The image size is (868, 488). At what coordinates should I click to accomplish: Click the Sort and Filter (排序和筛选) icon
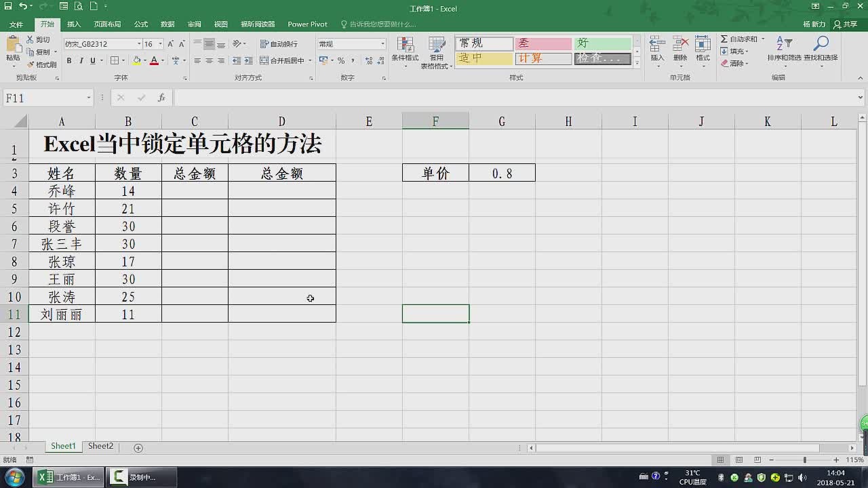(784, 44)
